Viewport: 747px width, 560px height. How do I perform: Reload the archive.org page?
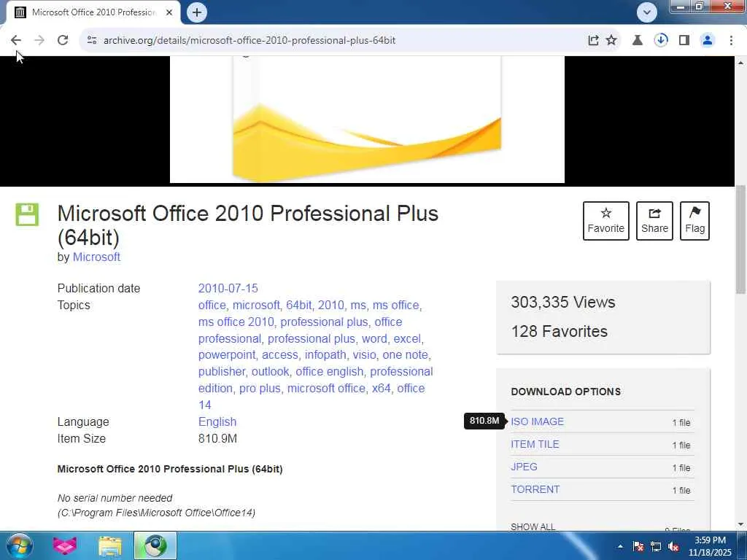click(x=63, y=41)
